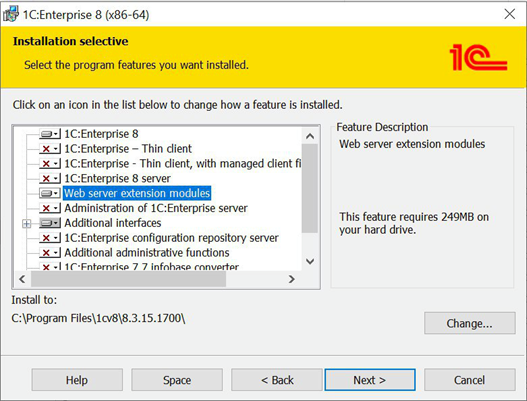Click the horizontal scroll left arrow
Screen dimensions: 527x401
pos(22,279)
